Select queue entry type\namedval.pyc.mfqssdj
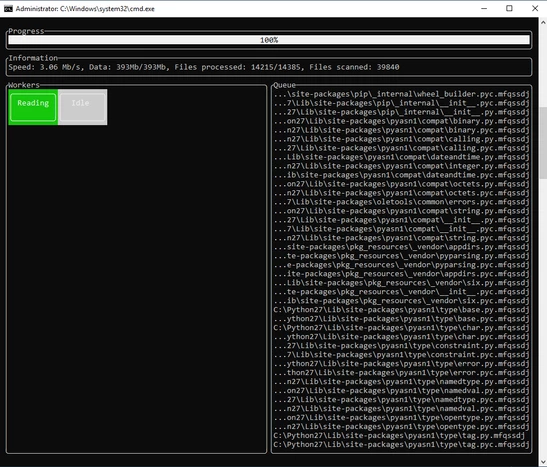This screenshot has height=467, width=547. 401,408
